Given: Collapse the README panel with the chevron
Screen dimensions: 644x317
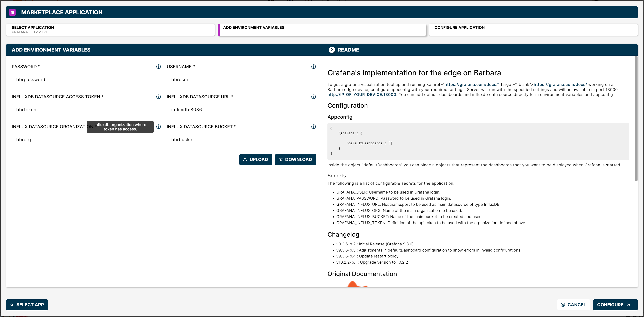Looking at the screenshot, I should pyautogui.click(x=332, y=50).
